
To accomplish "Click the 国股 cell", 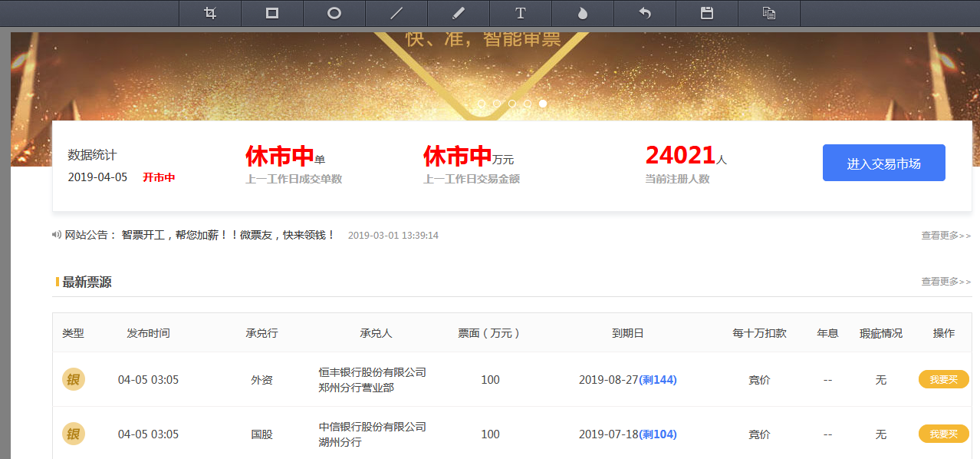I will tap(261, 434).
